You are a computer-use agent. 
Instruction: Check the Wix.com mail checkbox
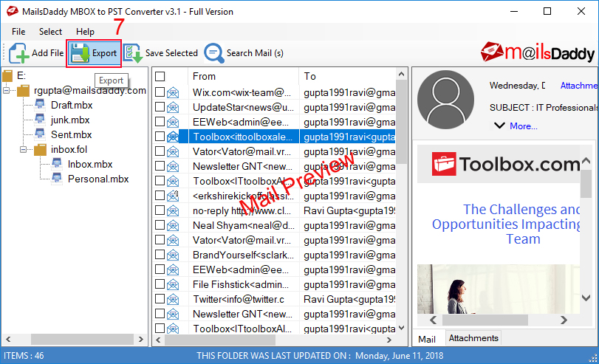(x=160, y=92)
